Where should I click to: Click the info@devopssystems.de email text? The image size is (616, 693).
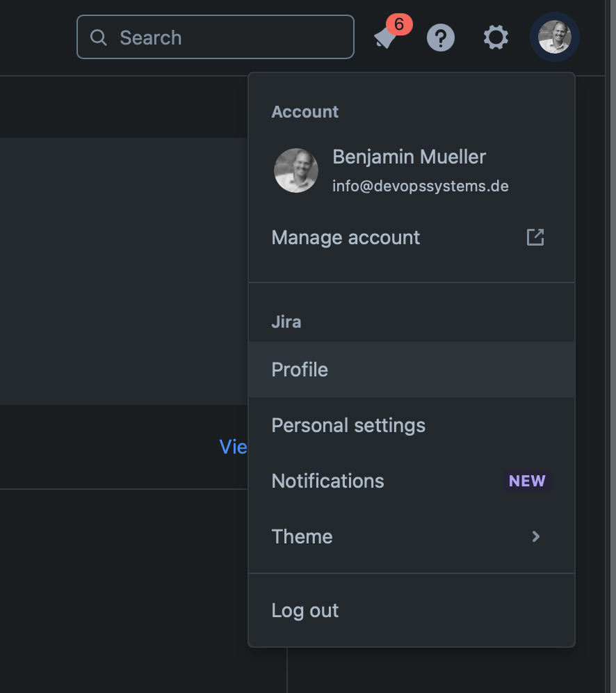(420, 186)
